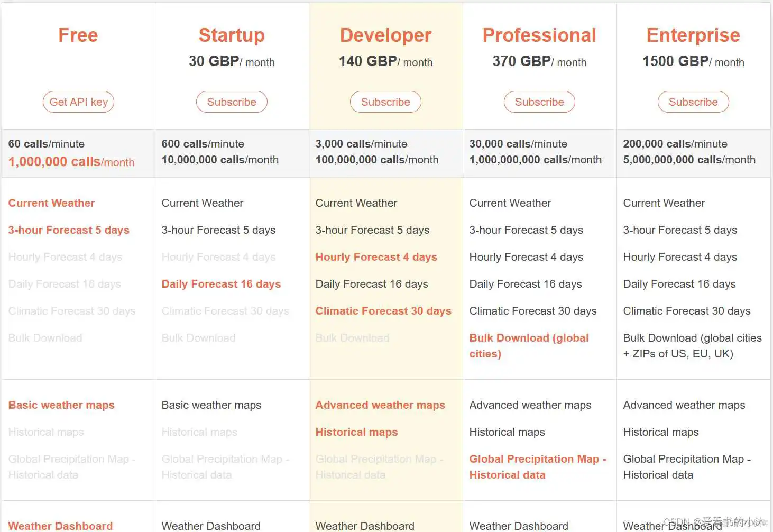Open Historical maps in Developer column
Image resolution: width=773 pixels, height=532 pixels.
point(356,432)
